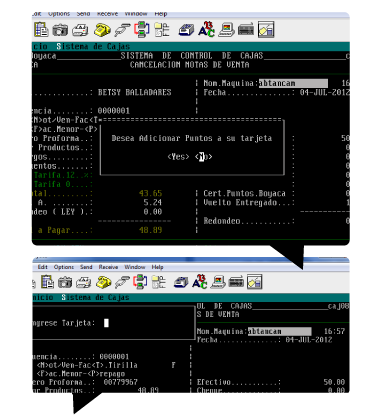Click the printer icon in the lower window toolbar
386x415 pixels.
pos(83,283)
